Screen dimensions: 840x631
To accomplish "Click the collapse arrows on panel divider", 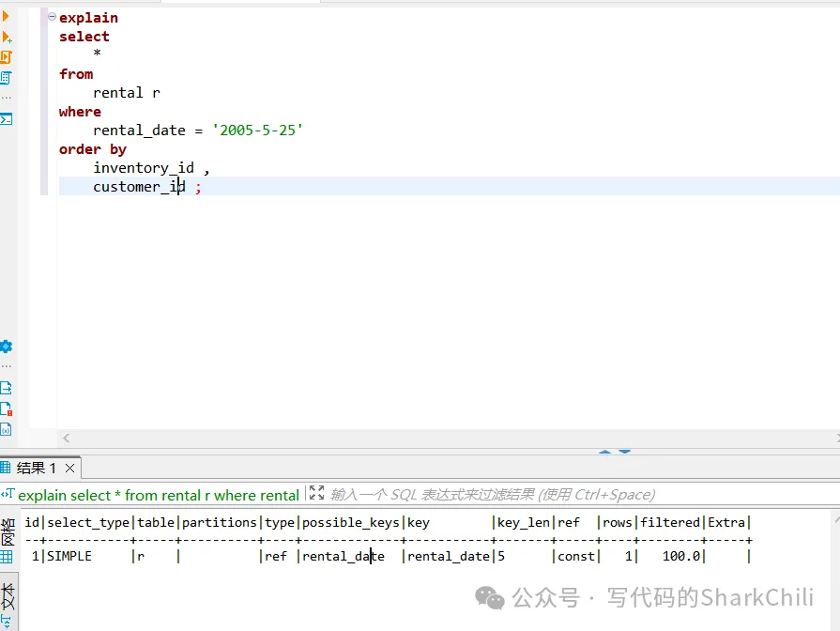I will pyautogui.click(x=615, y=453).
